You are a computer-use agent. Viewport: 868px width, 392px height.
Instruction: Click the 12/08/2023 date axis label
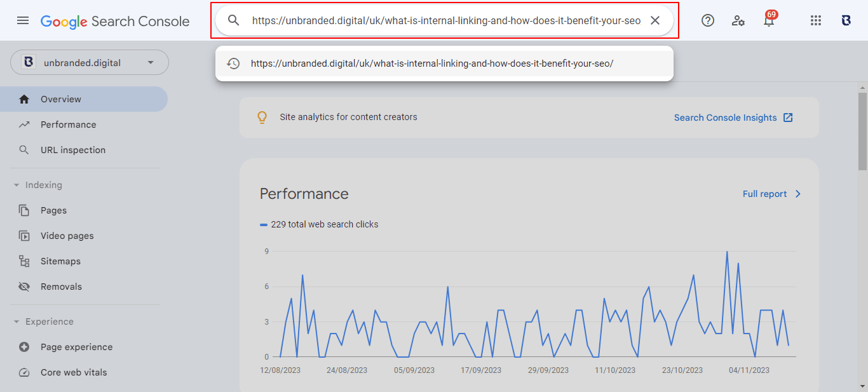tap(280, 370)
